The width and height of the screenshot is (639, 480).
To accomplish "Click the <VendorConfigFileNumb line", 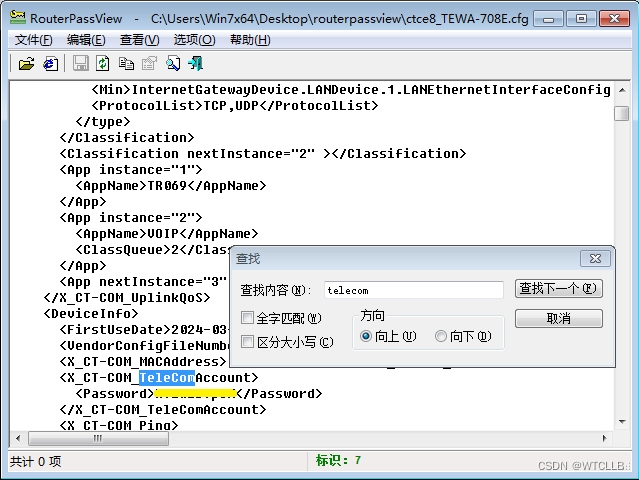I will point(145,346).
